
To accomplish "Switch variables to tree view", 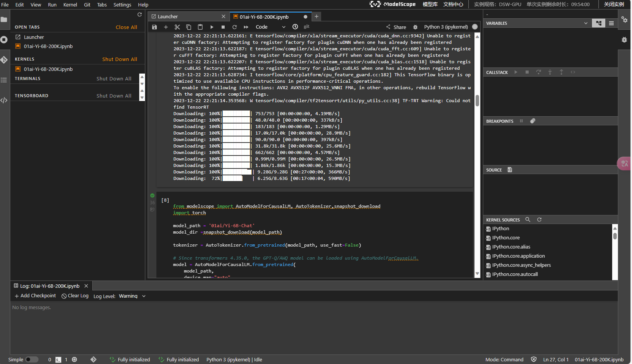I will pos(599,23).
